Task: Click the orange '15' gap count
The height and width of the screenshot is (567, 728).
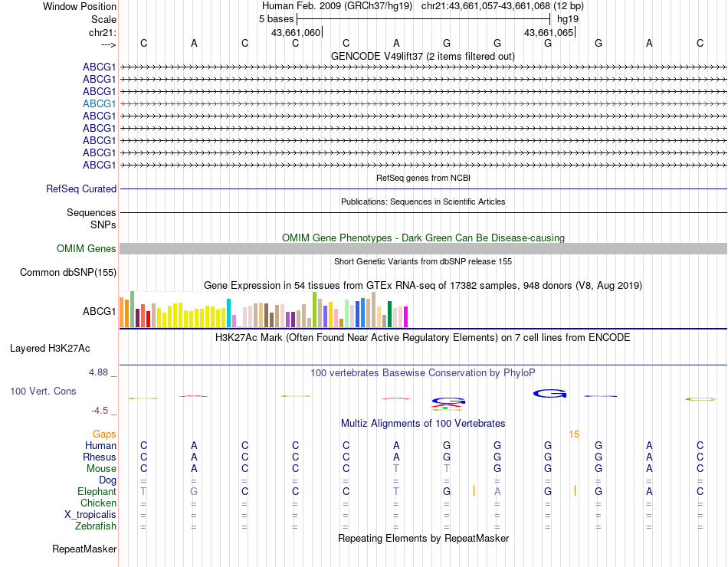Action: click(x=574, y=434)
